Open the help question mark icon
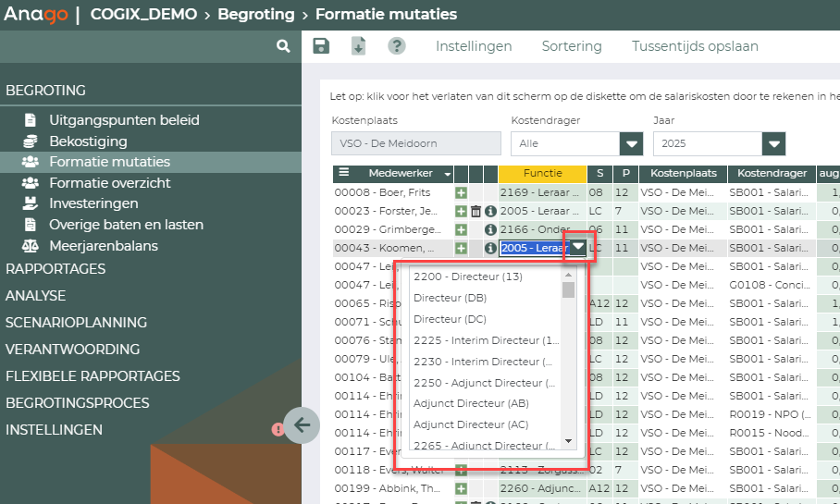Viewport: 840px width, 504px height. (397, 46)
